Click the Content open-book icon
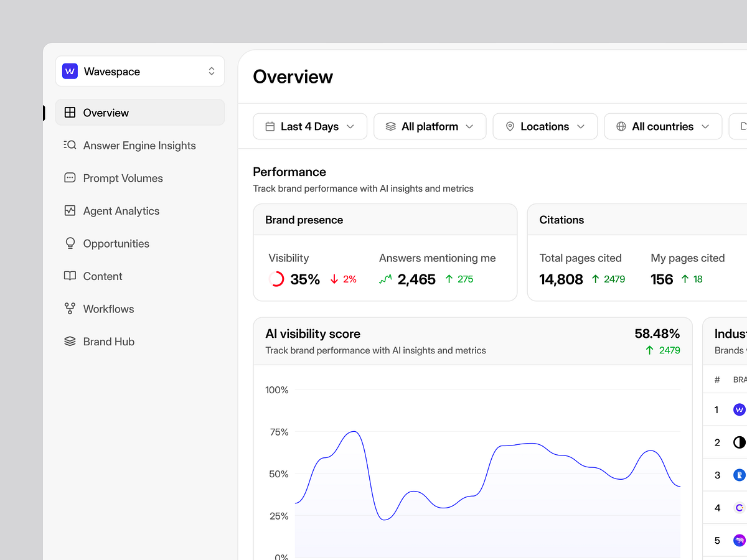Screen dimensions: 747x560 [70, 276]
